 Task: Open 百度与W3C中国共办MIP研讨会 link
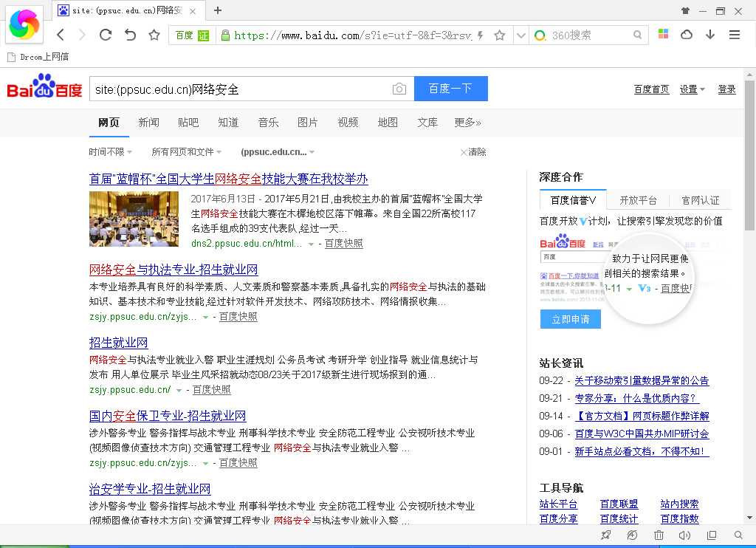pos(642,434)
